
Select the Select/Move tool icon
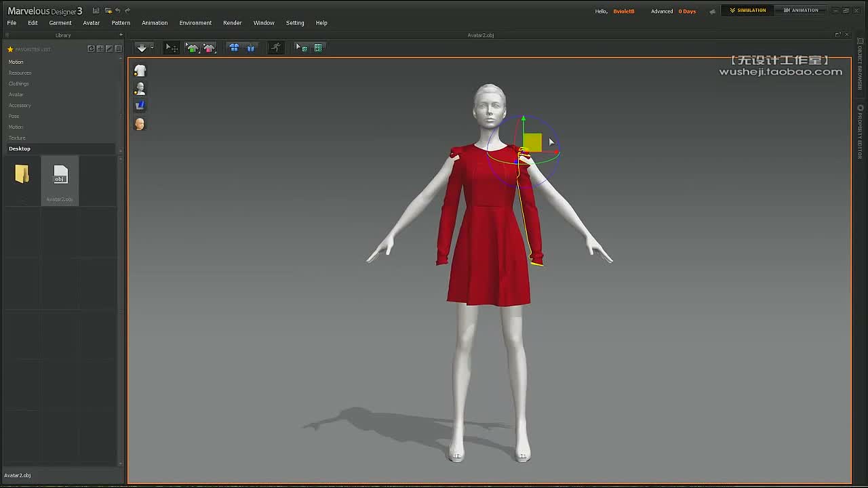click(x=172, y=47)
